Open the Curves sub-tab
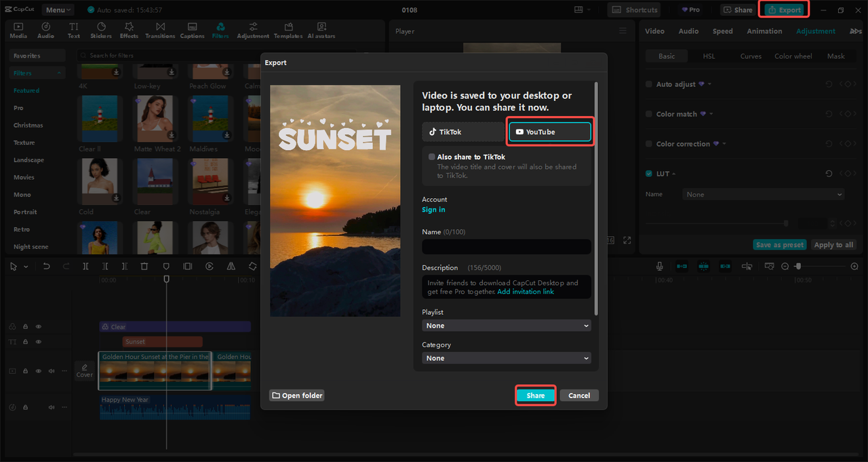 pyautogui.click(x=751, y=56)
